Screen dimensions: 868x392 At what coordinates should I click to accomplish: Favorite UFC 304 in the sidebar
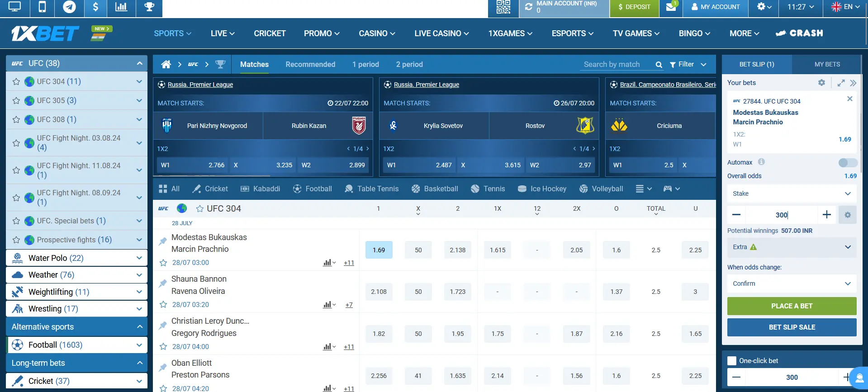tap(16, 82)
